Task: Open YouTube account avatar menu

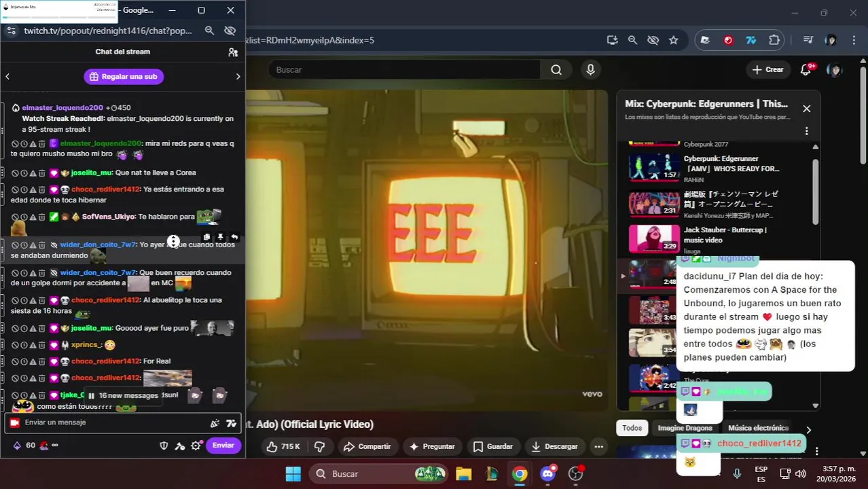Action: (x=834, y=69)
